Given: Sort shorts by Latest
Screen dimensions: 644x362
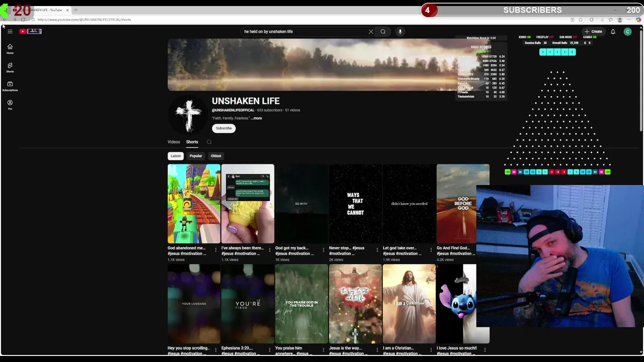Looking at the screenshot, I should 176,156.
